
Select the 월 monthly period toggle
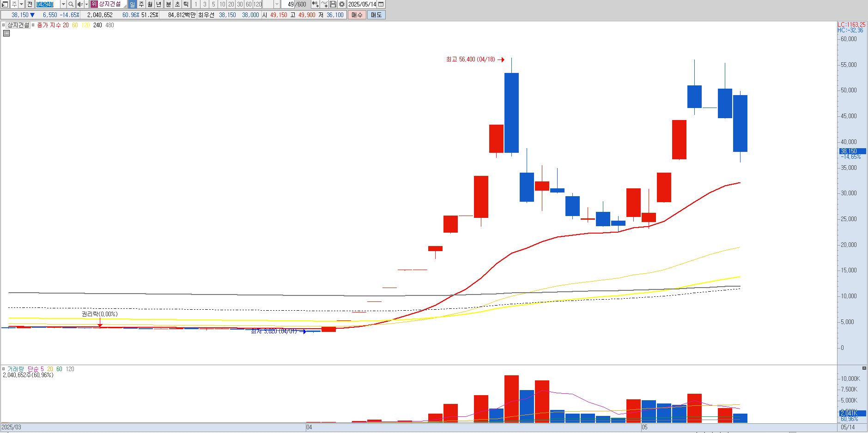coord(150,4)
